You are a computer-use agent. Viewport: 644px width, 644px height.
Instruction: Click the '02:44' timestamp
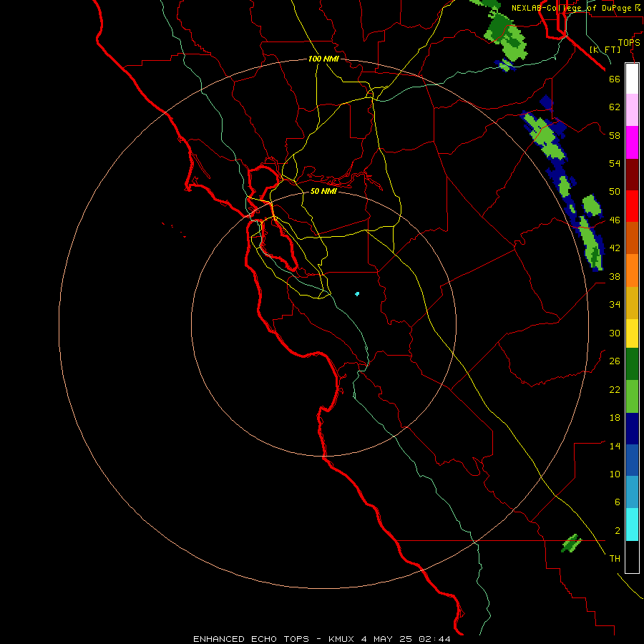click(x=434, y=639)
